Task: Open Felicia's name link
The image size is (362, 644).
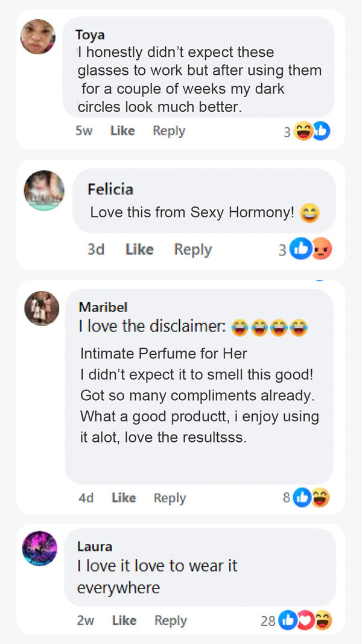Action: coord(110,190)
